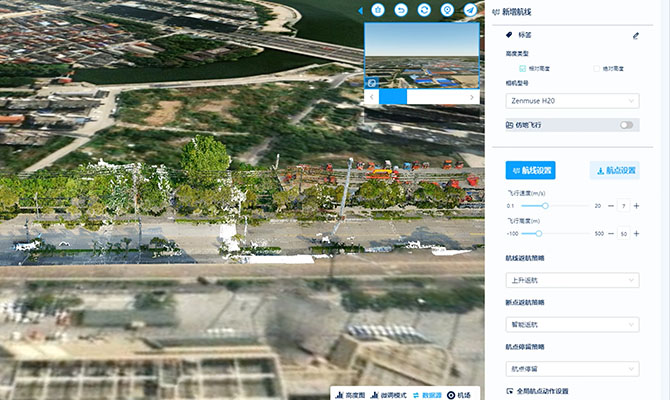Viewport: 670px width, 400px height.
Task: Open the 智能返航 dropdown
Action: tap(572, 325)
